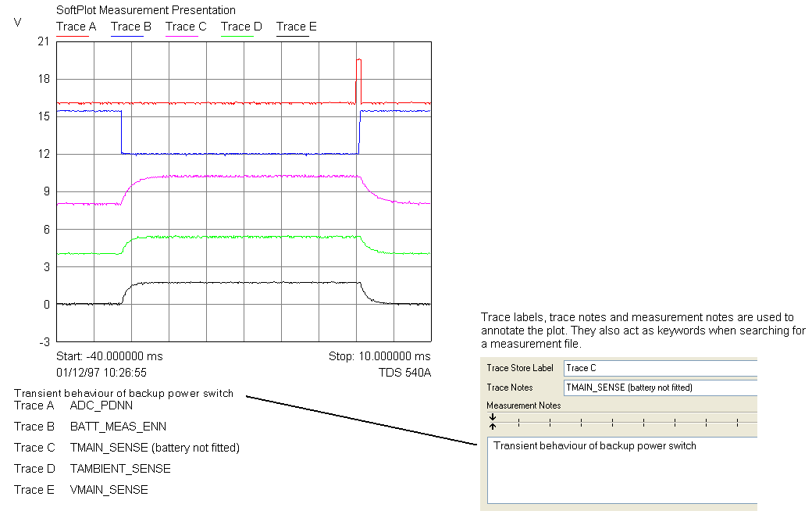
Task: Open the Trace Store Label dropdown
Action: point(660,367)
